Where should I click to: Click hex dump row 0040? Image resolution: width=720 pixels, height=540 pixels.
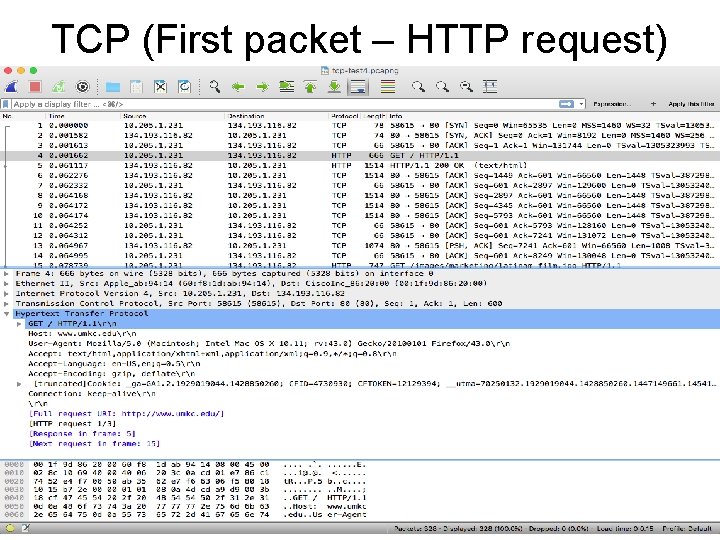tap(184, 498)
